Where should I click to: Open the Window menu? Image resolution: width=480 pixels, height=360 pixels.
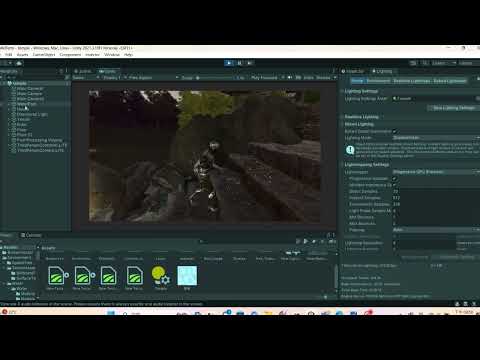(112, 55)
